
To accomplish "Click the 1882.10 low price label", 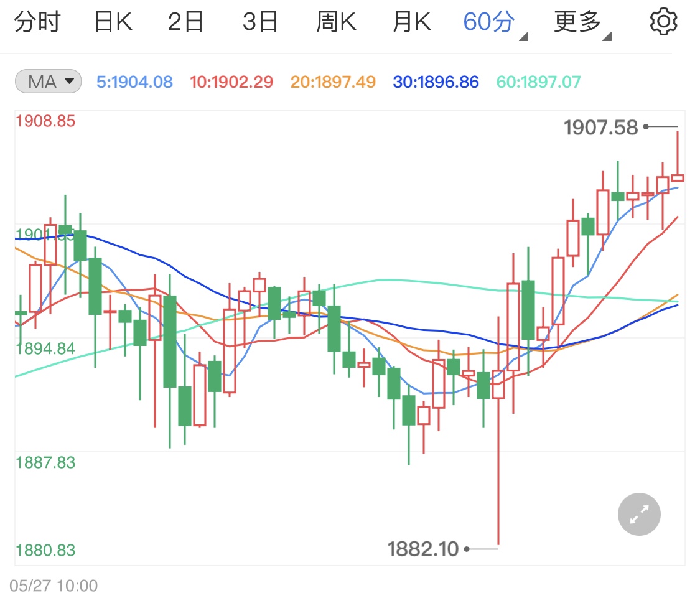I will [422, 549].
